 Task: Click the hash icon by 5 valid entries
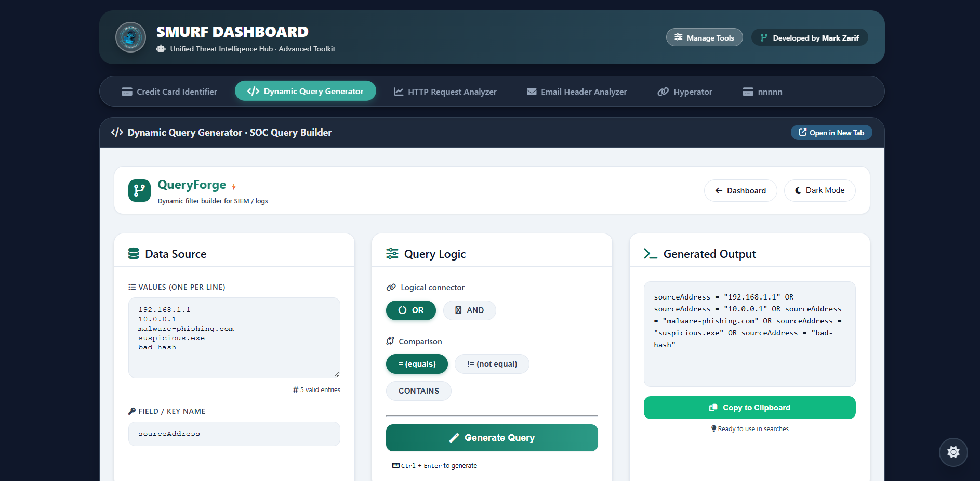coord(296,389)
